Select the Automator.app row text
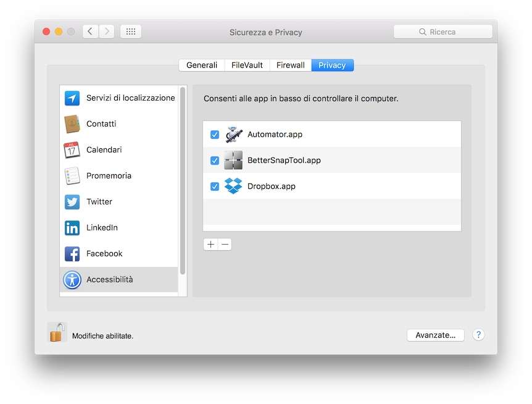 [x=275, y=135]
